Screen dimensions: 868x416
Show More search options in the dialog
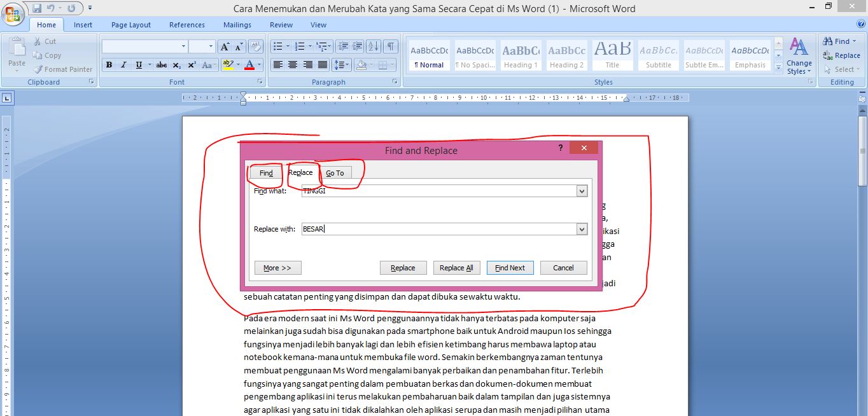277,267
